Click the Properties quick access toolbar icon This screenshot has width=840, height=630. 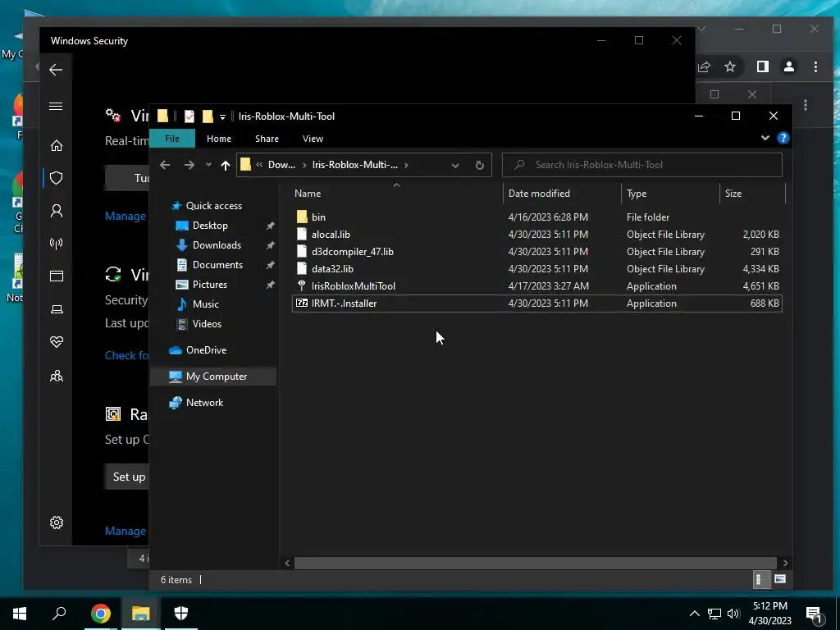point(189,116)
